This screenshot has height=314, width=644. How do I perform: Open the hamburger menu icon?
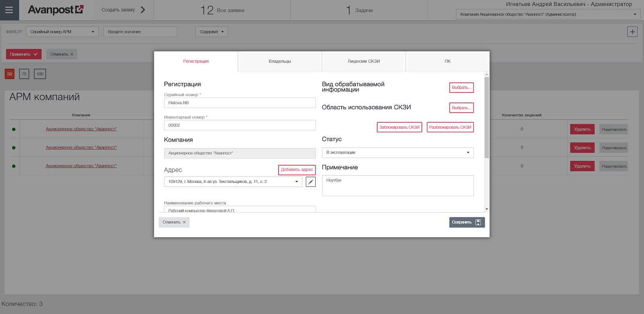coord(9,10)
